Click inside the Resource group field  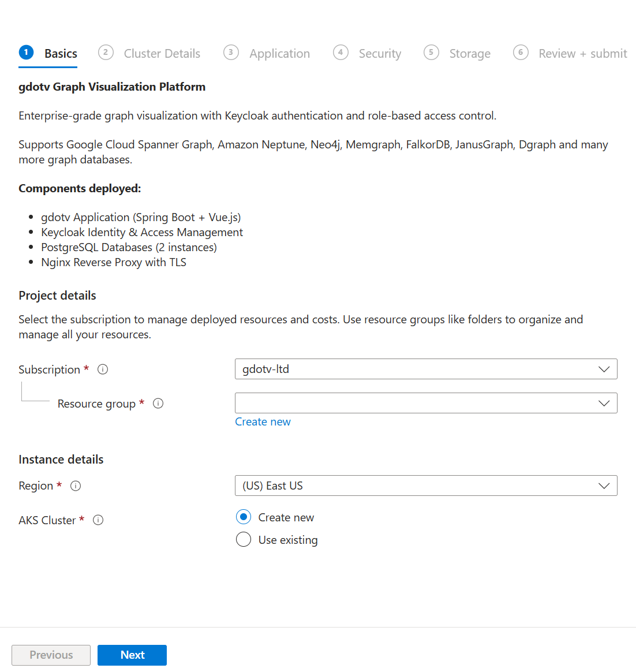pyautogui.click(x=404, y=403)
